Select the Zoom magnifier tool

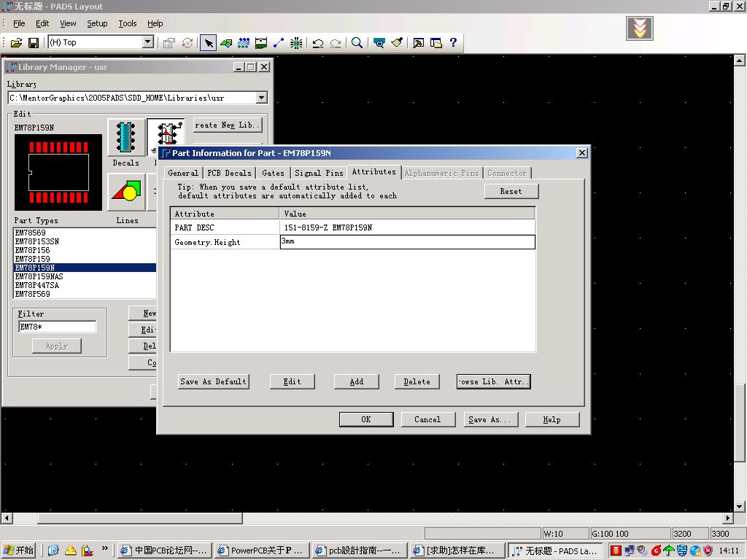(357, 43)
